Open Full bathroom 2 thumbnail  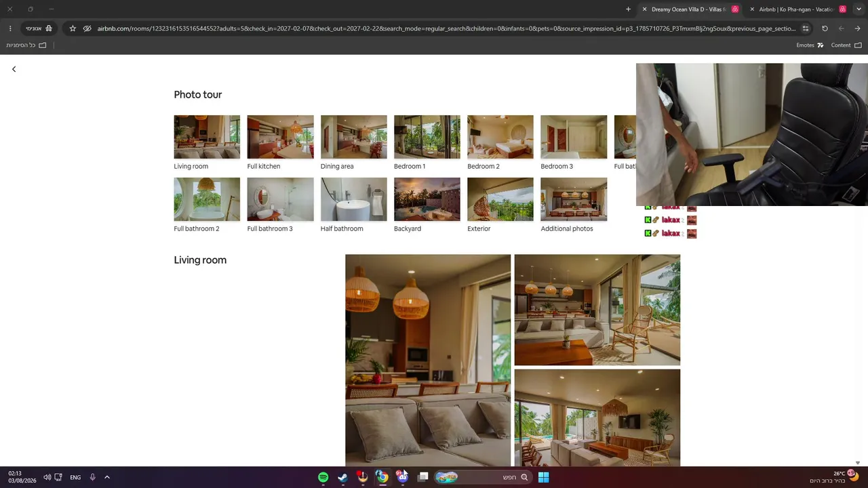pos(207,199)
